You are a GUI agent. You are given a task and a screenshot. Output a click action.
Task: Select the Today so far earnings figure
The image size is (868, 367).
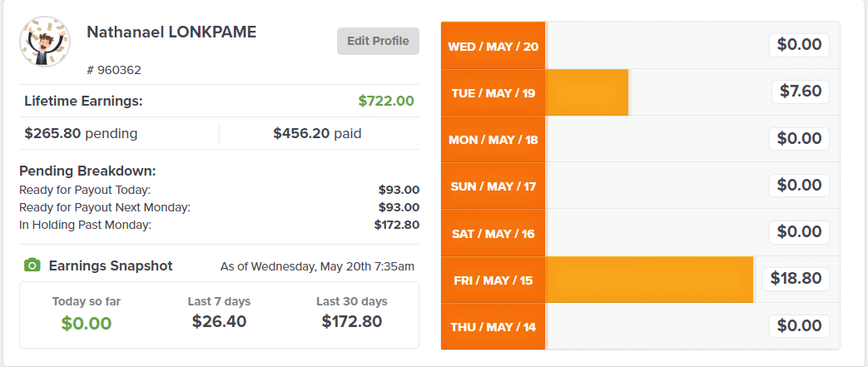tap(87, 323)
